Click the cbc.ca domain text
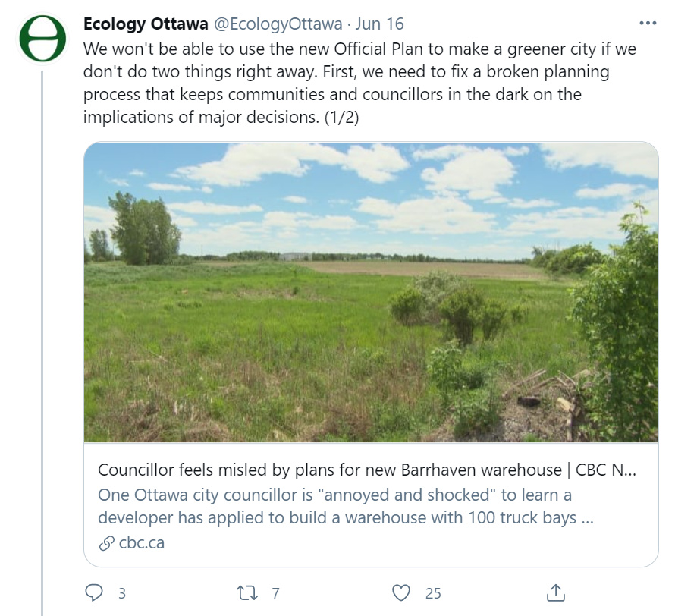 coord(142,543)
